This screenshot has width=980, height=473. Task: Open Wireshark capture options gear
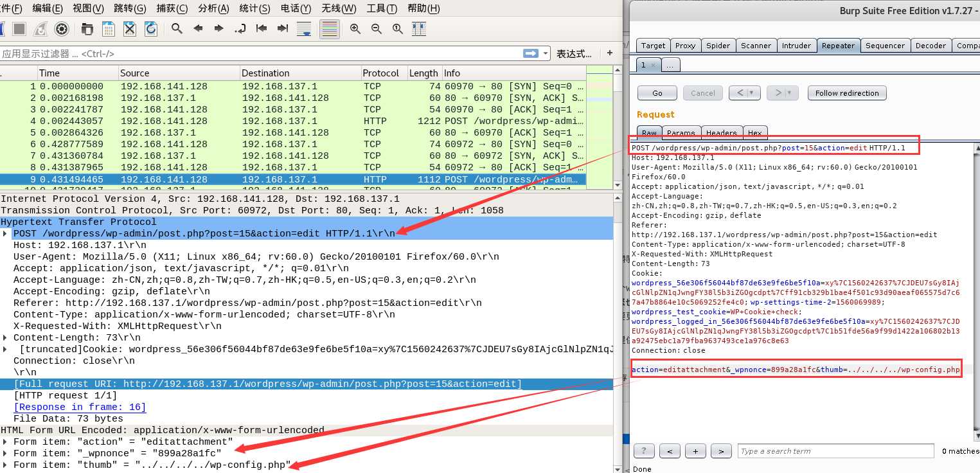(x=62, y=29)
